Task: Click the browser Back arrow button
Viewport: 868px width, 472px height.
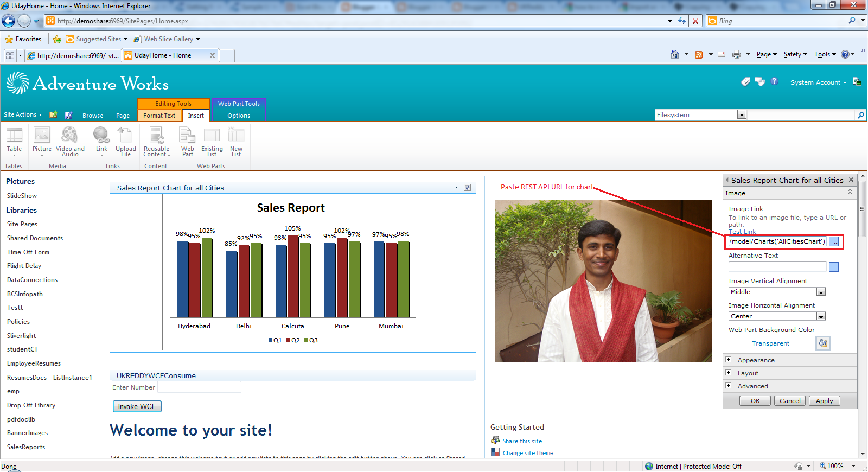Action: (8, 21)
